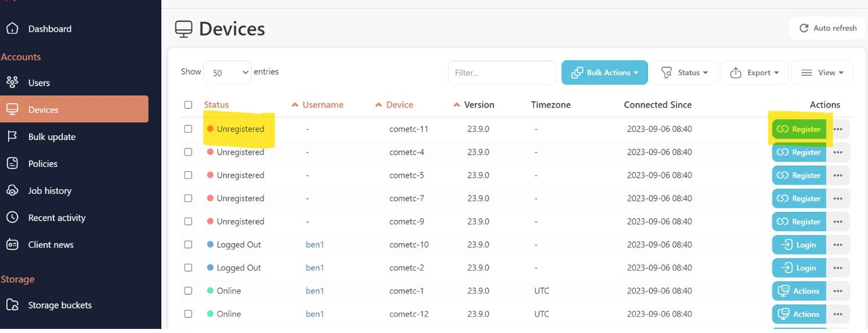Expand the Export dropdown menu

[x=754, y=73]
